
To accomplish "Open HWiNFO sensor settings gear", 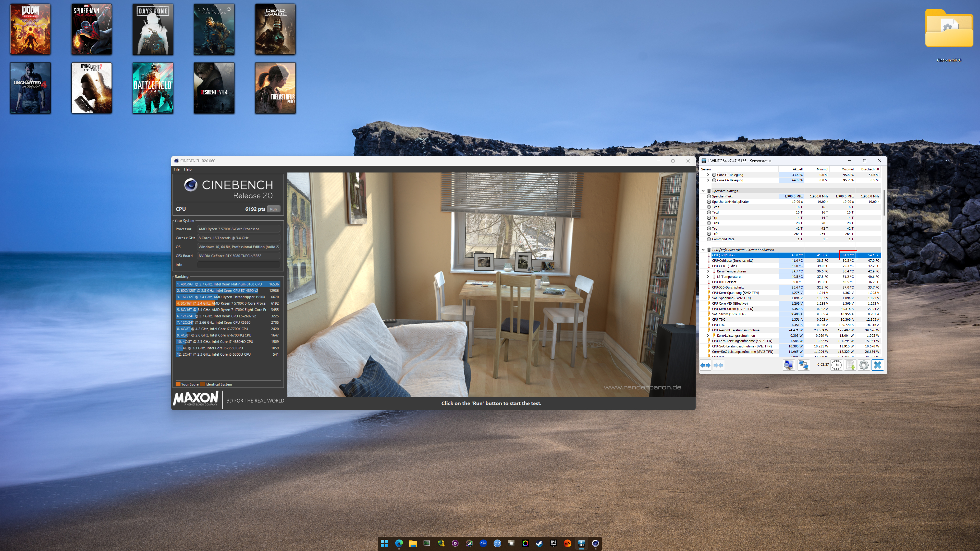I will [864, 365].
